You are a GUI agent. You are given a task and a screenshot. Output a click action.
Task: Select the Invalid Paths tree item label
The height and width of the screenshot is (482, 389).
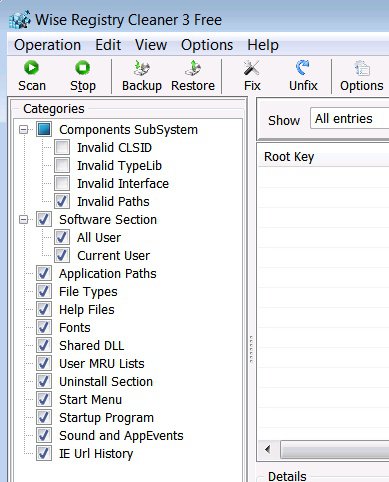coord(113,201)
